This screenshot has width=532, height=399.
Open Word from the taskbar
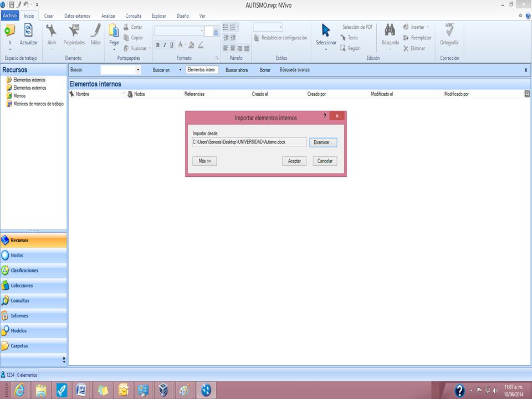point(81,390)
